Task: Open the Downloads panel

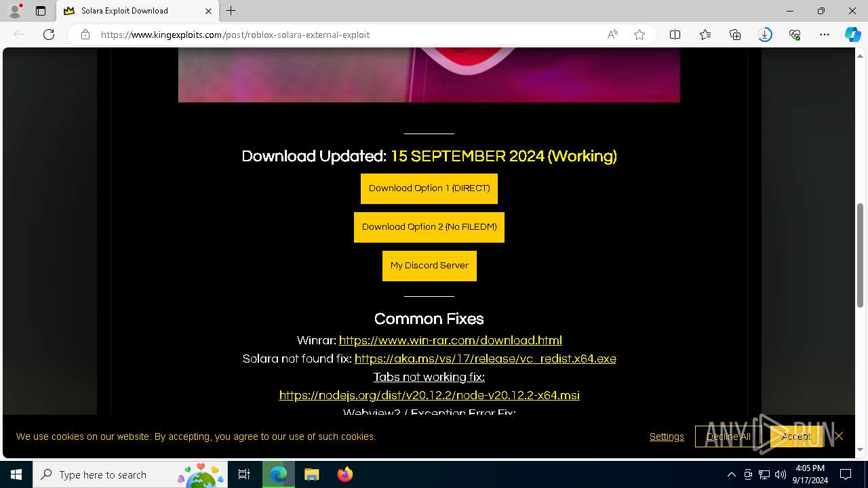Action: click(x=765, y=35)
